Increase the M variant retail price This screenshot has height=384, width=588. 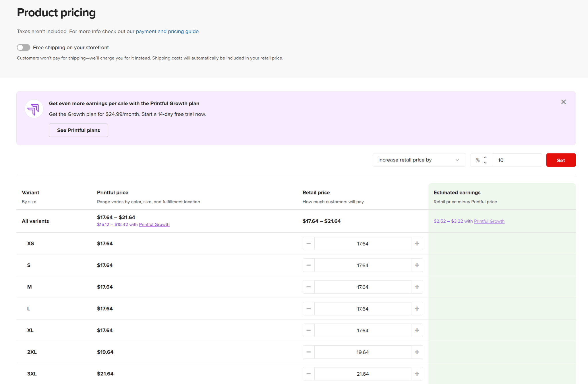pyautogui.click(x=417, y=287)
